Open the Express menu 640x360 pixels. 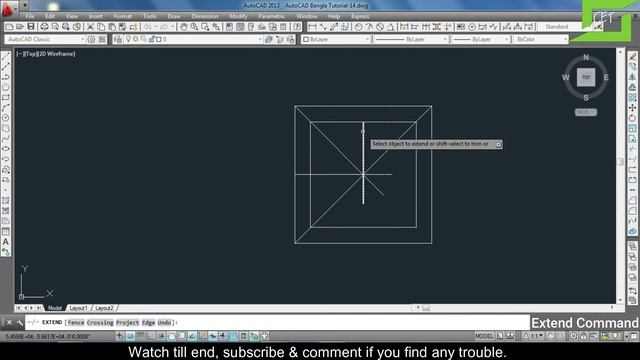click(x=360, y=16)
